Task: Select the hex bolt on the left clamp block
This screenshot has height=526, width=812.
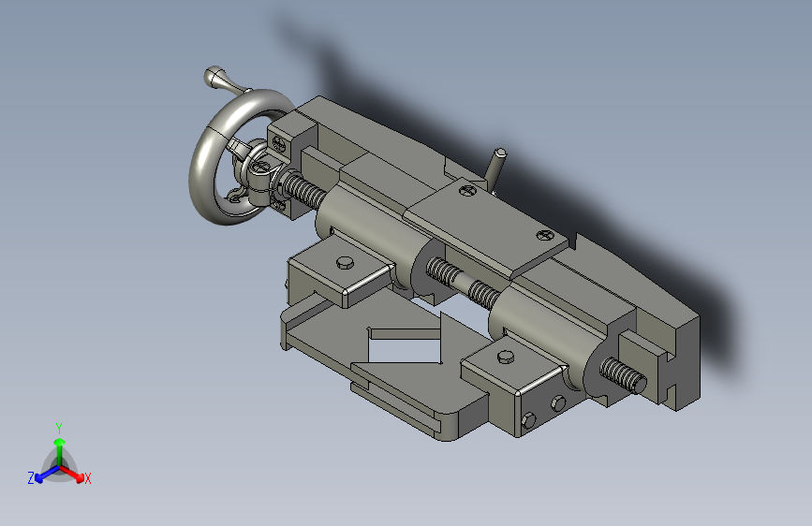Action: pyautogui.click(x=345, y=263)
